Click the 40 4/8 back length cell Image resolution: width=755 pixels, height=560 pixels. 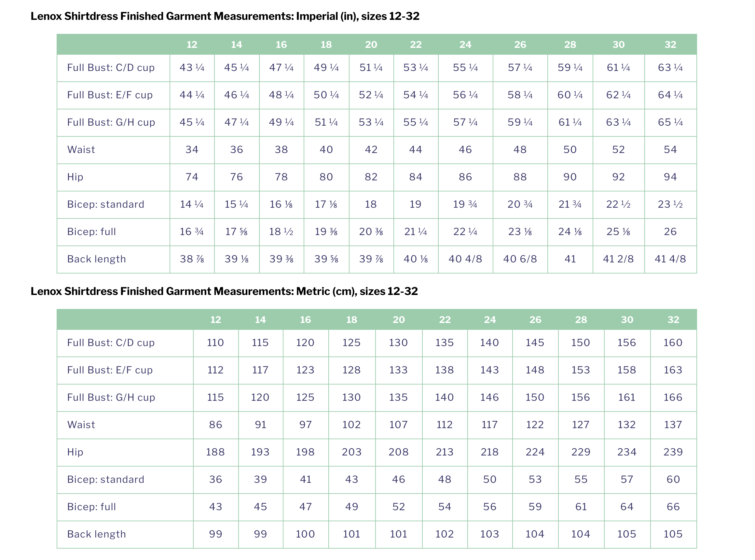click(x=465, y=259)
